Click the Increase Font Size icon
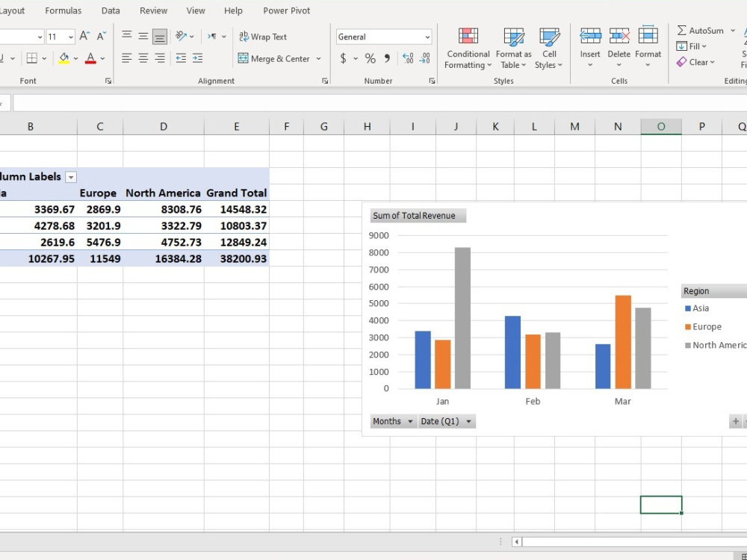The width and height of the screenshot is (747, 560). tap(84, 36)
